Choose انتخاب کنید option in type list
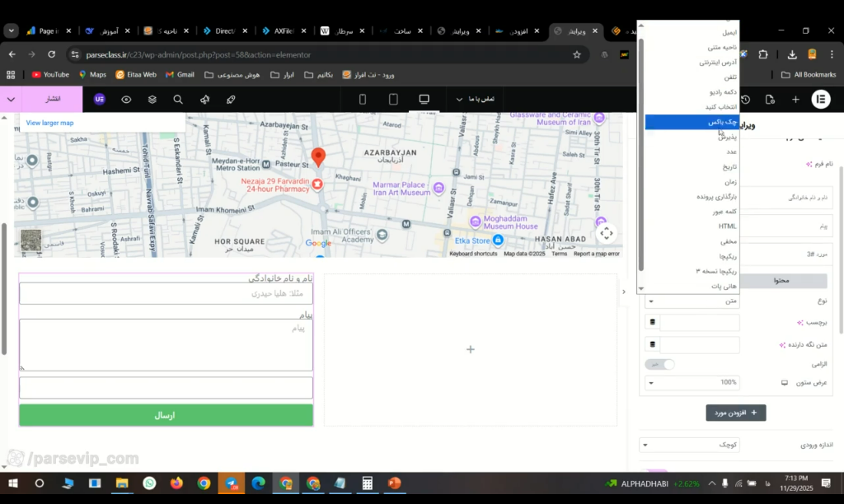844x504 pixels. 692,107
